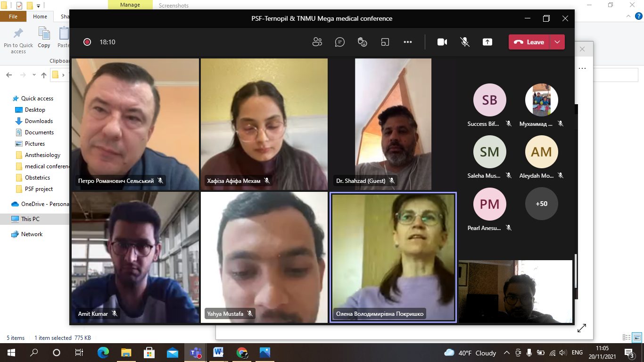Click the SB participant avatar
644x362 pixels.
(x=489, y=100)
